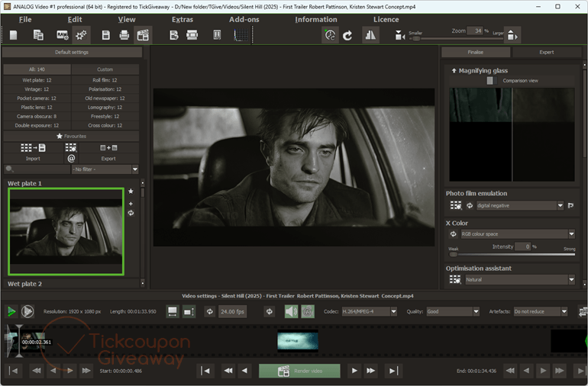Open the No filter dropdown
This screenshot has width=588, height=386.
(x=105, y=169)
